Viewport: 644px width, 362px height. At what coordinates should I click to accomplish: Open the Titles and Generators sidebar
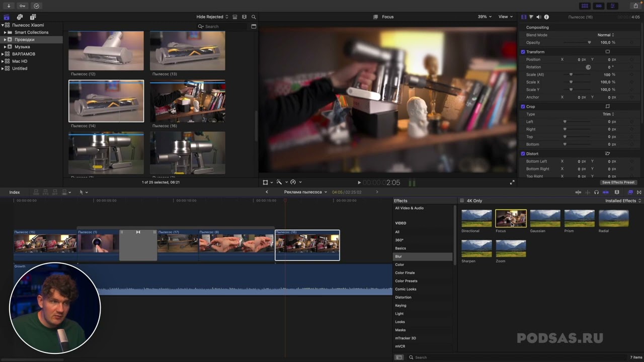coord(33,17)
